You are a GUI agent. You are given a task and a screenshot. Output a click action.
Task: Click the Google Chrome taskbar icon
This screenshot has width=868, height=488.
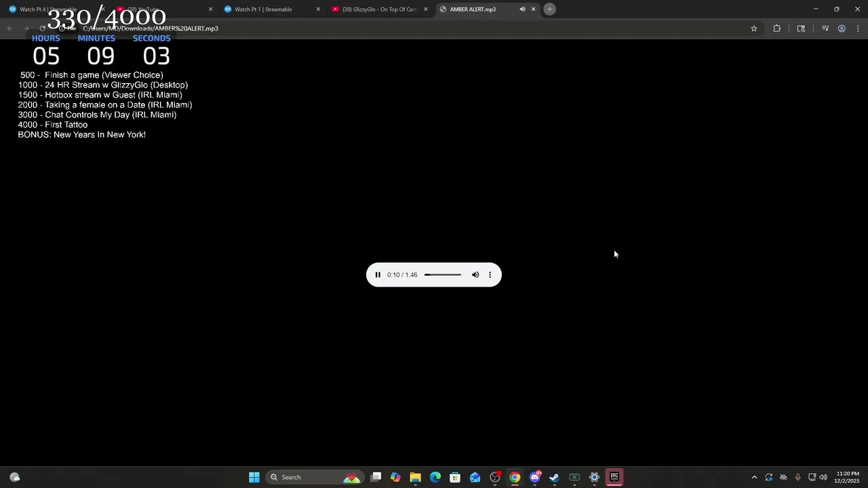515,477
